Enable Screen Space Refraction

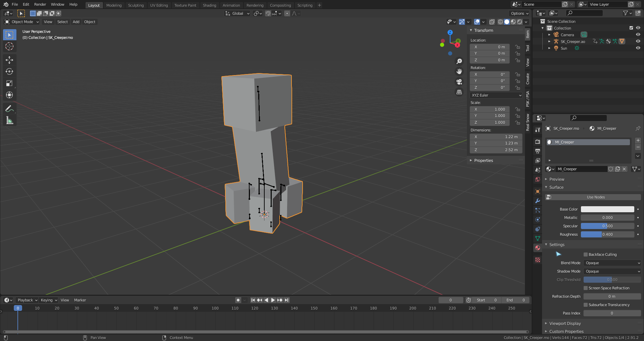click(x=586, y=288)
